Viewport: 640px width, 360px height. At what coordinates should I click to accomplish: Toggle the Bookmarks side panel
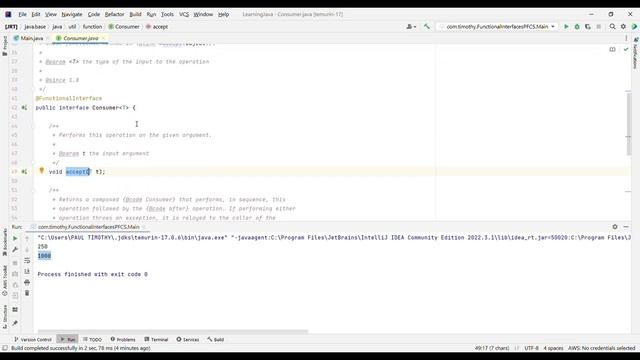pyautogui.click(x=5, y=242)
